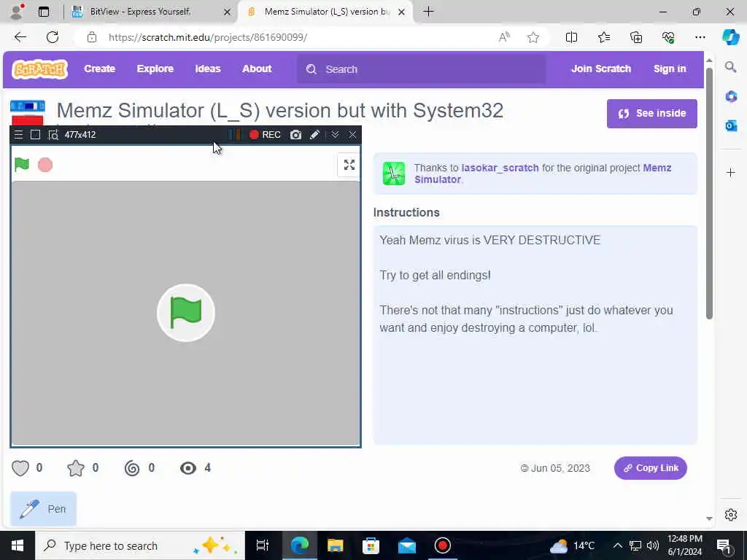
Task: Start the project with the green flag icon
Action: coord(22,165)
